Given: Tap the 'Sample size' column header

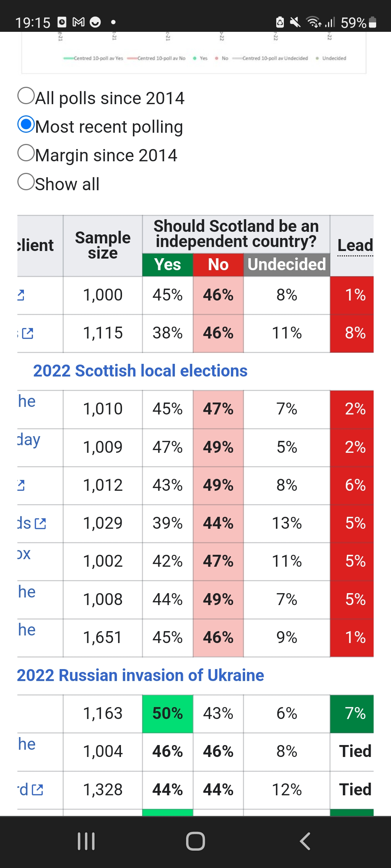Looking at the screenshot, I should tap(103, 246).
